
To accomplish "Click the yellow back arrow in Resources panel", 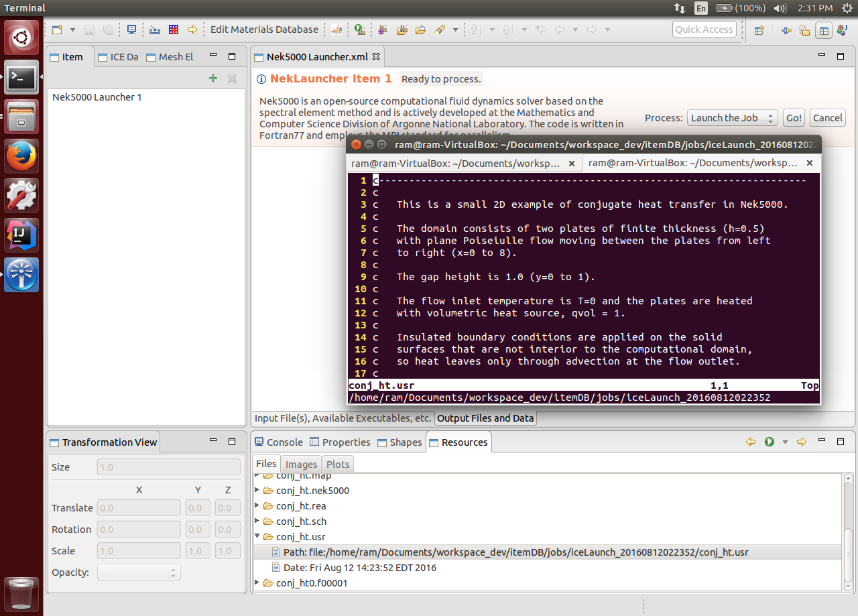I will coord(751,442).
